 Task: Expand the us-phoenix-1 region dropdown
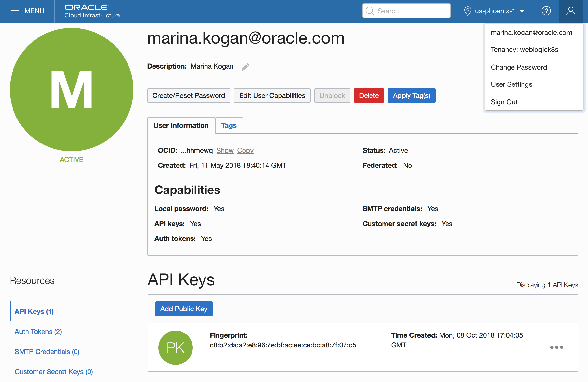(x=499, y=11)
